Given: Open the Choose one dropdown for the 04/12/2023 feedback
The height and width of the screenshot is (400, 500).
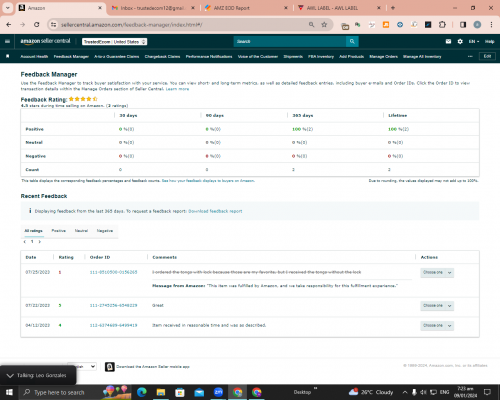Looking at the screenshot, I should (437, 325).
